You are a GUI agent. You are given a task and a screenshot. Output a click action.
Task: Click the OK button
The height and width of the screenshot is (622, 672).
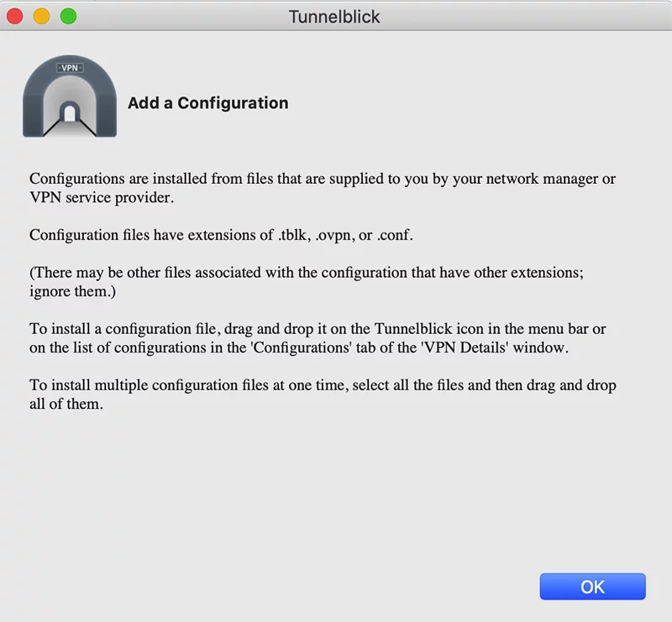pyautogui.click(x=592, y=587)
